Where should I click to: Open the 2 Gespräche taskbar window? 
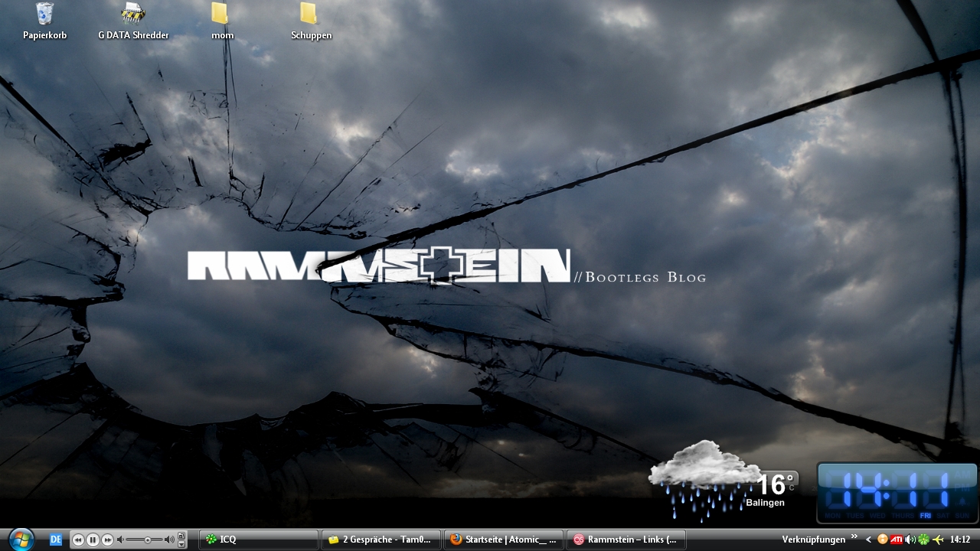pyautogui.click(x=381, y=540)
